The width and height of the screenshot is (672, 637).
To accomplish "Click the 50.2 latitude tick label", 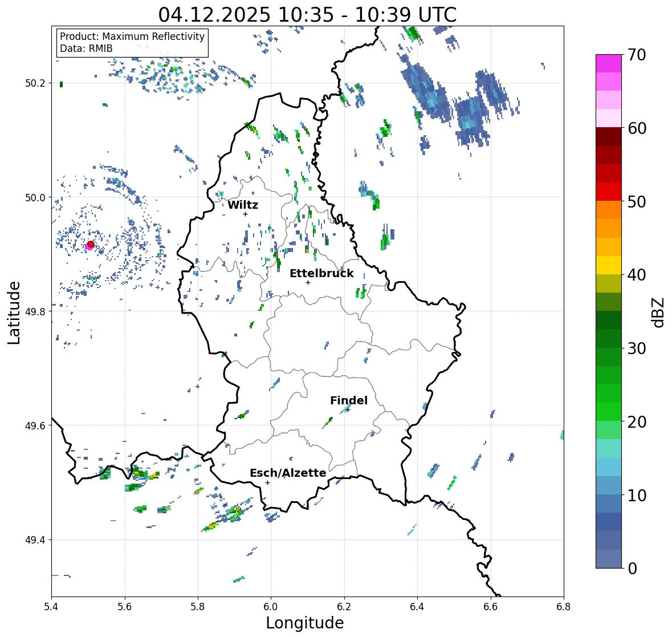I will [x=35, y=83].
